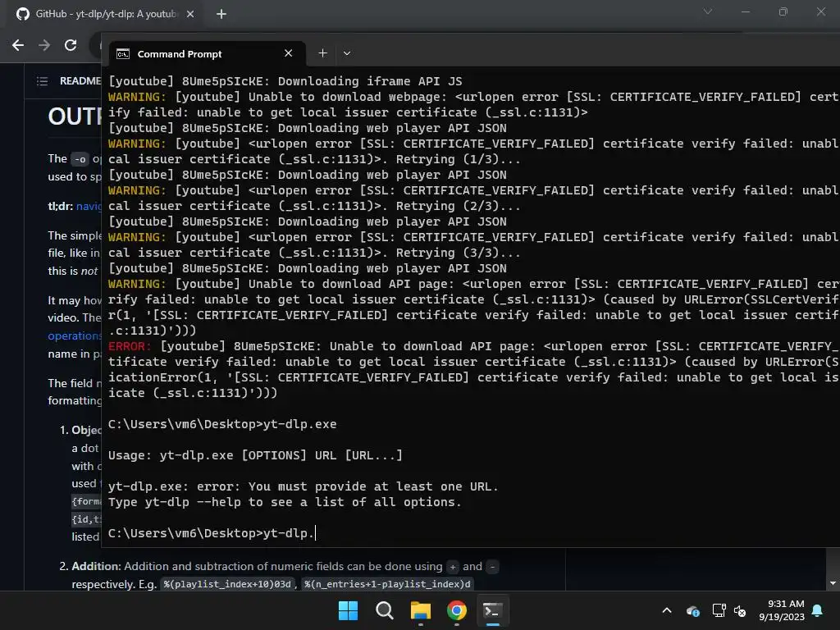Click the browser page scrollbar down arrow
The height and width of the screenshot is (630, 840).
pyautogui.click(x=833, y=583)
